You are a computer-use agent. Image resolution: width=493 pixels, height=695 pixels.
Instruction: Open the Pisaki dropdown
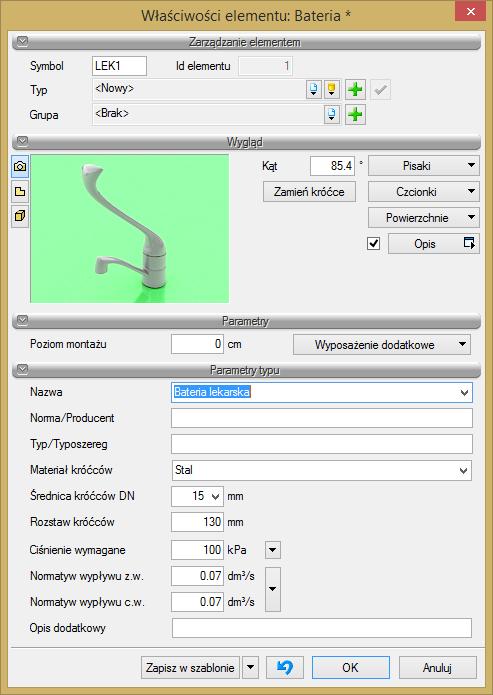coord(424,166)
